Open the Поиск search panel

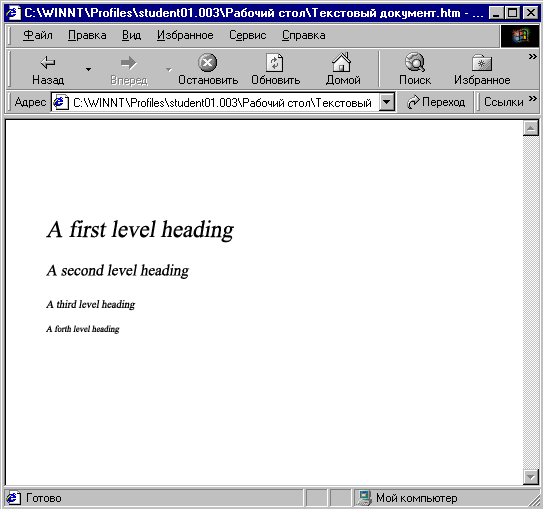coord(415,69)
